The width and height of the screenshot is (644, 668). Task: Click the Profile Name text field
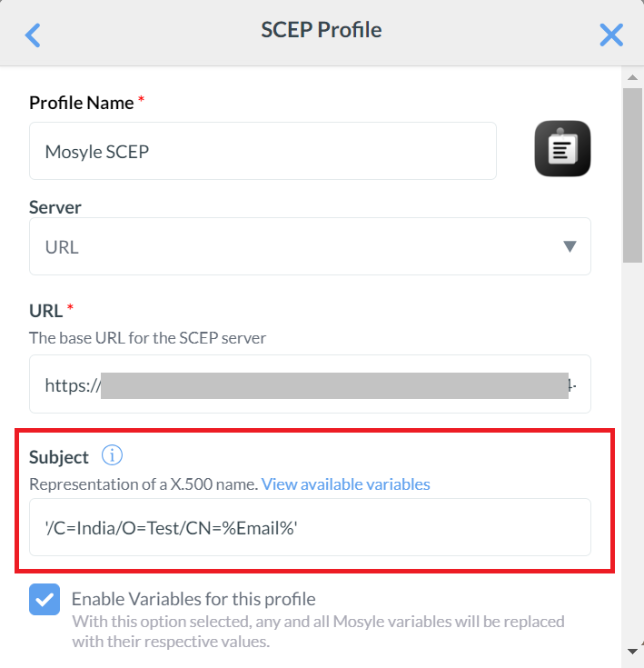tap(263, 151)
